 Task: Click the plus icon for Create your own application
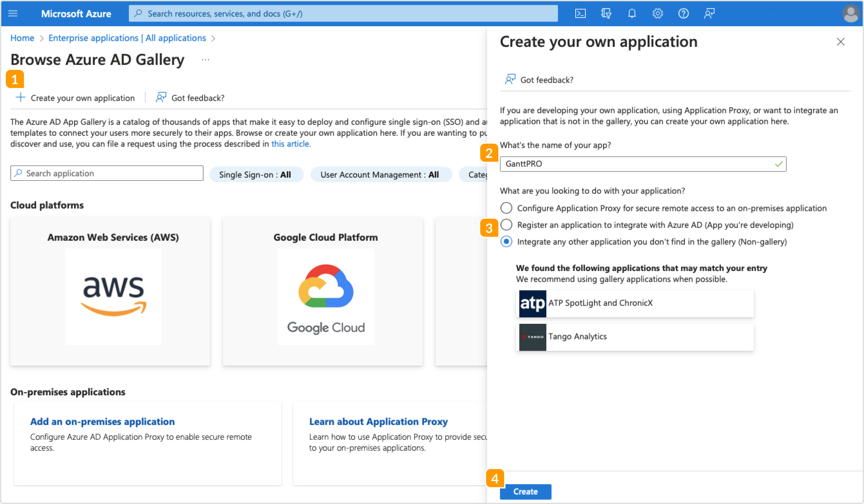pyautogui.click(x=20, y=97)
